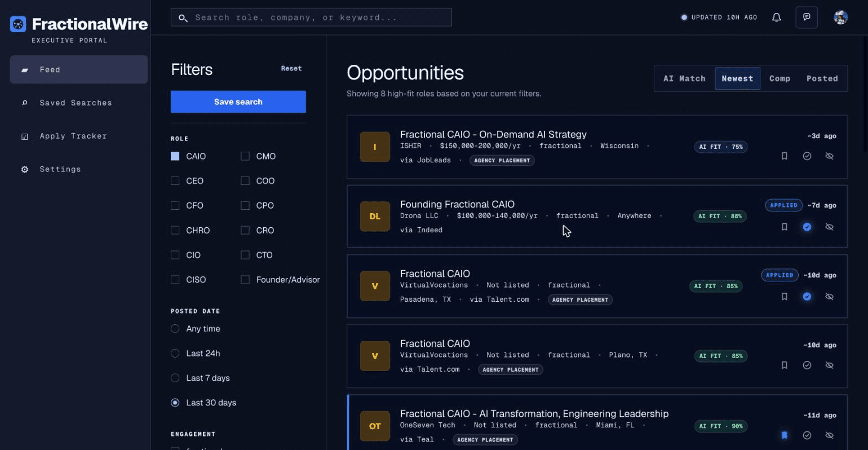This screenshot has height=450, width=868.
Task: Click the ISHIR company logo tile
Action: (x=375, y=147)
